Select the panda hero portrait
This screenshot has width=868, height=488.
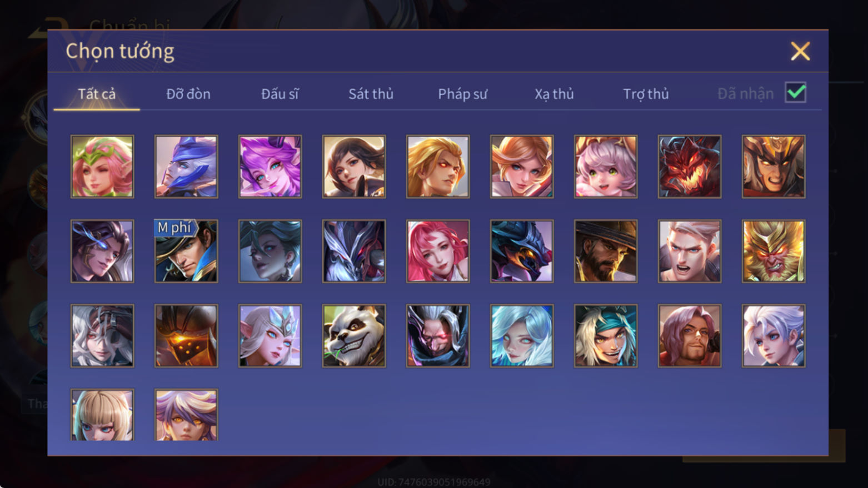354,335
